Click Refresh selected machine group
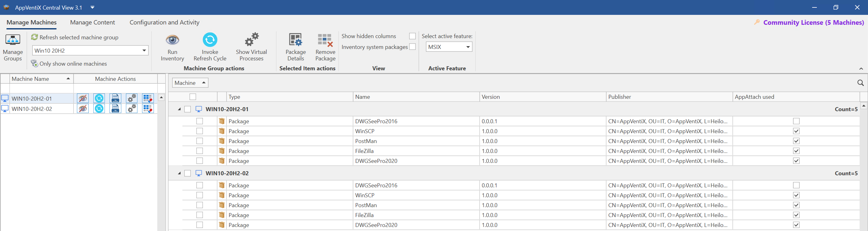 click(75, 37)
